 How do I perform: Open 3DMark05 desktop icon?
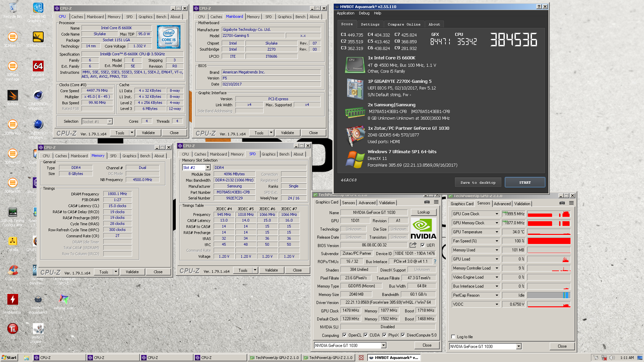tap(12, 156)
